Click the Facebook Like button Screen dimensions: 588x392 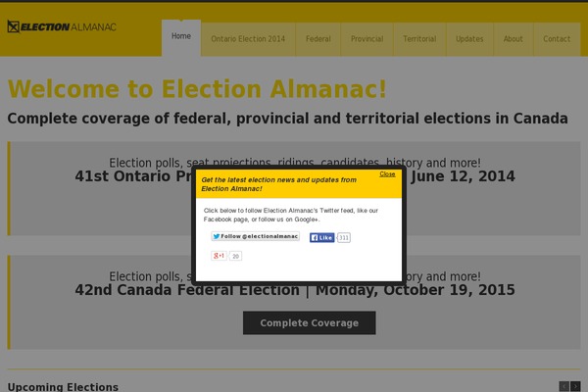click(x=321, y=237)
